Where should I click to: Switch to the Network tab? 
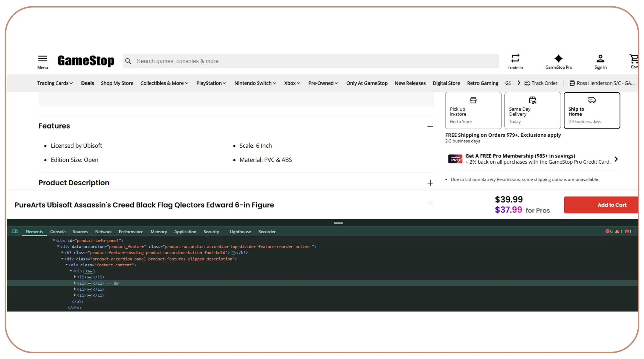tap(103, 232)
